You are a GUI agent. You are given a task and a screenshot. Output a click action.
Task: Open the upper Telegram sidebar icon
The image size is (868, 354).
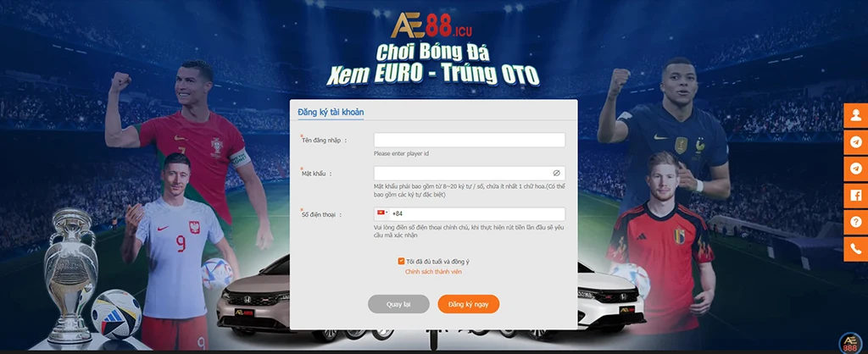(856, 142)
